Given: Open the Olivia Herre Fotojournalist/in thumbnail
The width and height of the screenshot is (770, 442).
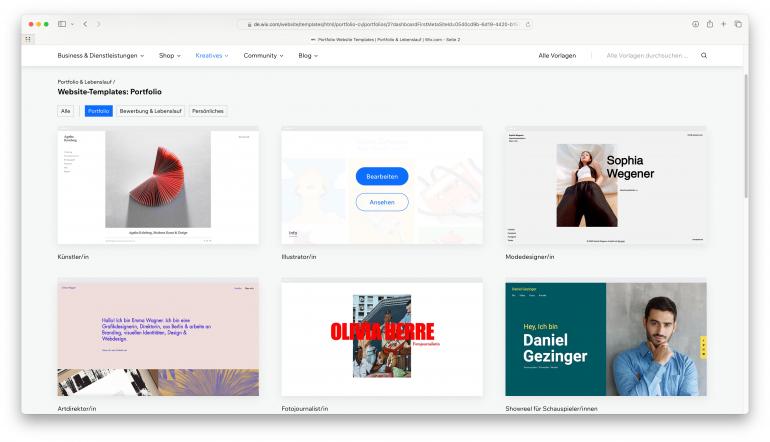Looking at the screenshot, I should 382,339.
